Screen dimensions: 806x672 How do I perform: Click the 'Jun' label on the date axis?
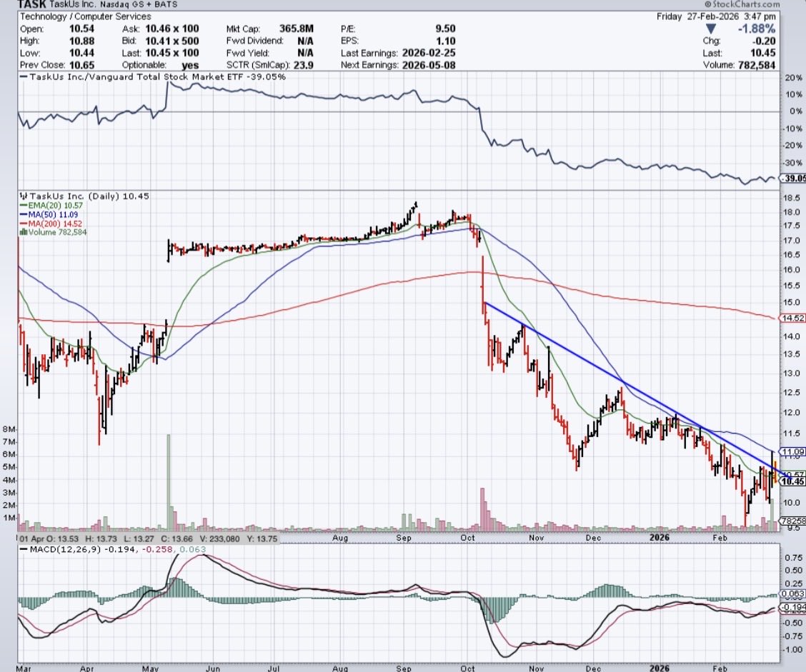coord(212,668)
